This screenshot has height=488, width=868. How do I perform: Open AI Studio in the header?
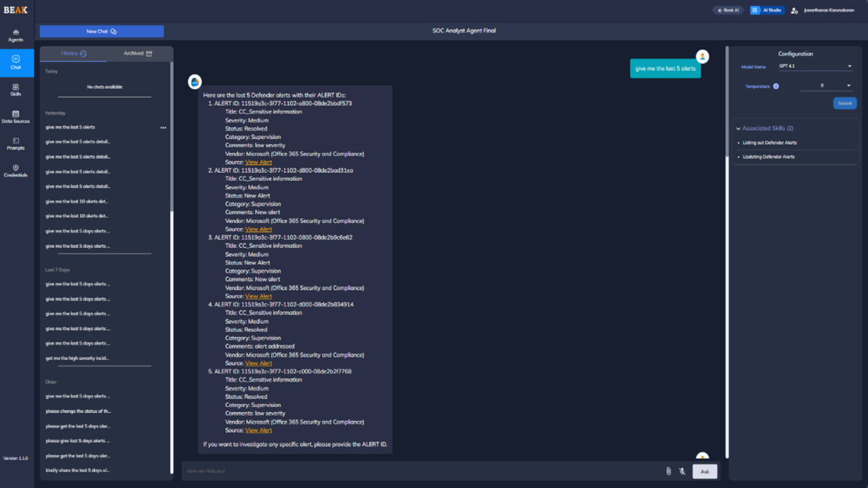(x=766, y=10)
